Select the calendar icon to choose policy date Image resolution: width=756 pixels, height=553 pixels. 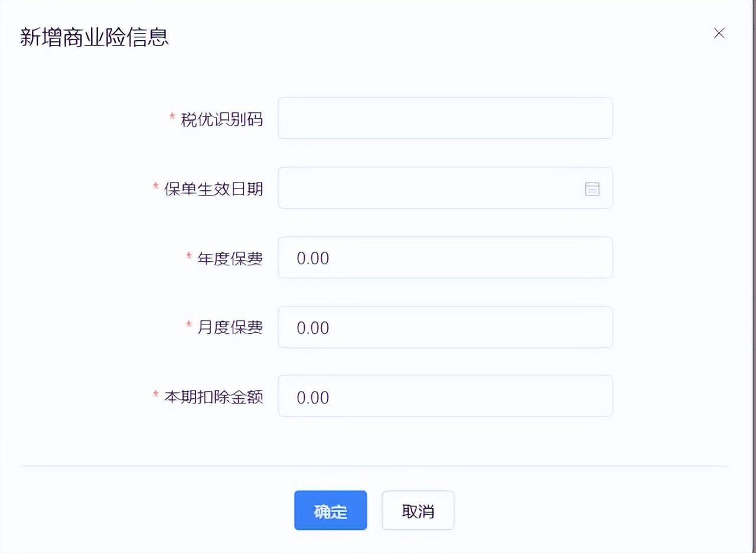pyautogui.click(x=591, y=188)
